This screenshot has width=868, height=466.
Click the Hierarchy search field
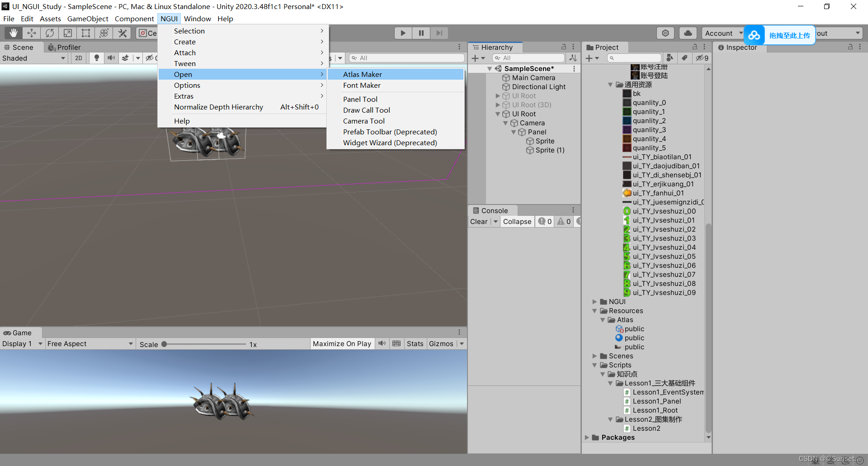(528, 58)
